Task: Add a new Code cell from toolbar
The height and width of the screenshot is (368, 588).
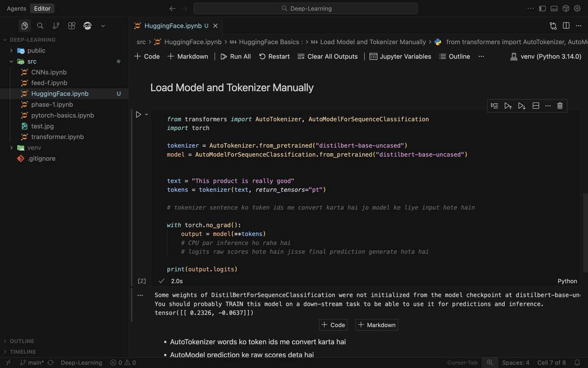Action: (147, 56)
